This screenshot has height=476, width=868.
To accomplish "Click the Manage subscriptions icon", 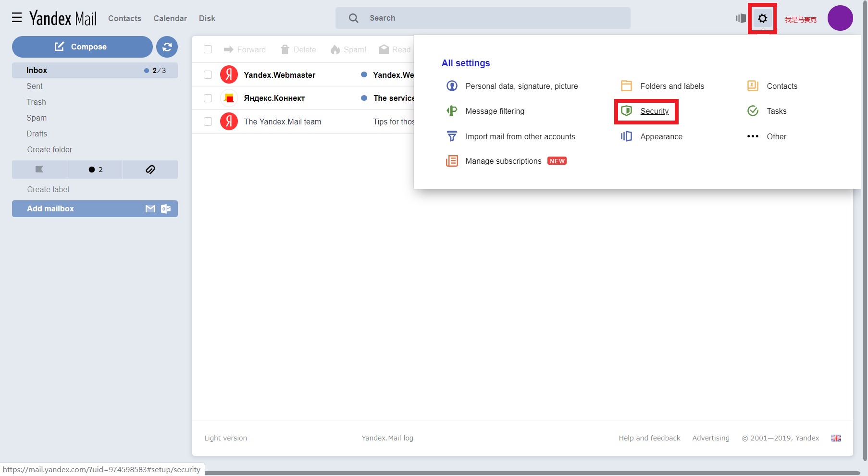I will coord(452,161).
